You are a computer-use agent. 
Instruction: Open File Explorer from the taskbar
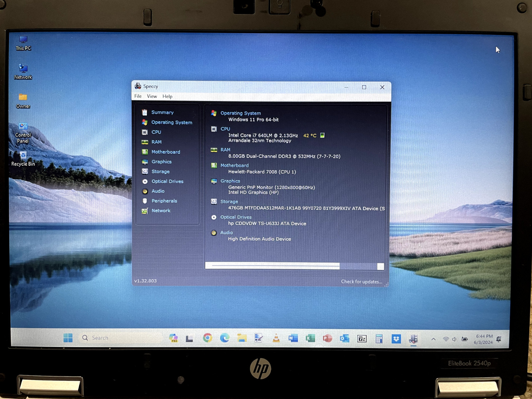coord(242,338)
